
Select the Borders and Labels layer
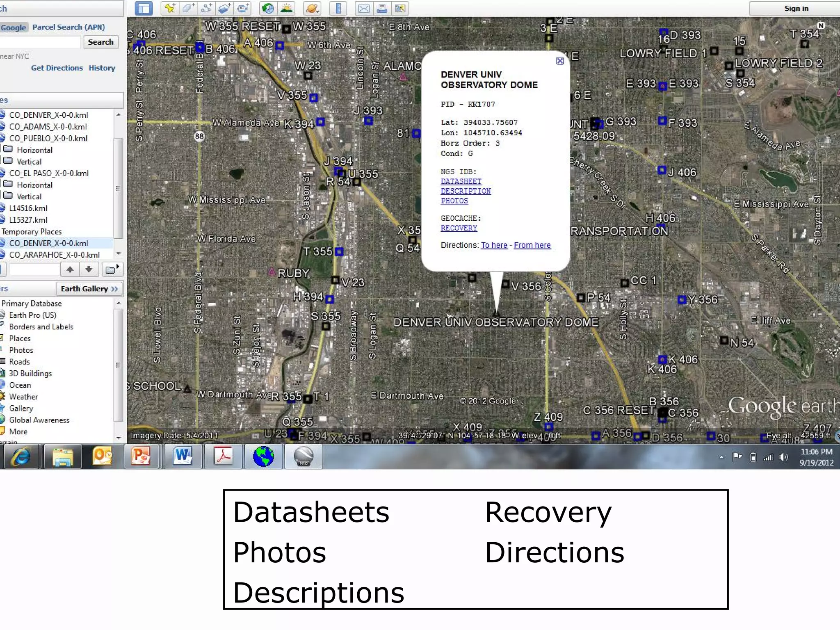click(41, 327)
